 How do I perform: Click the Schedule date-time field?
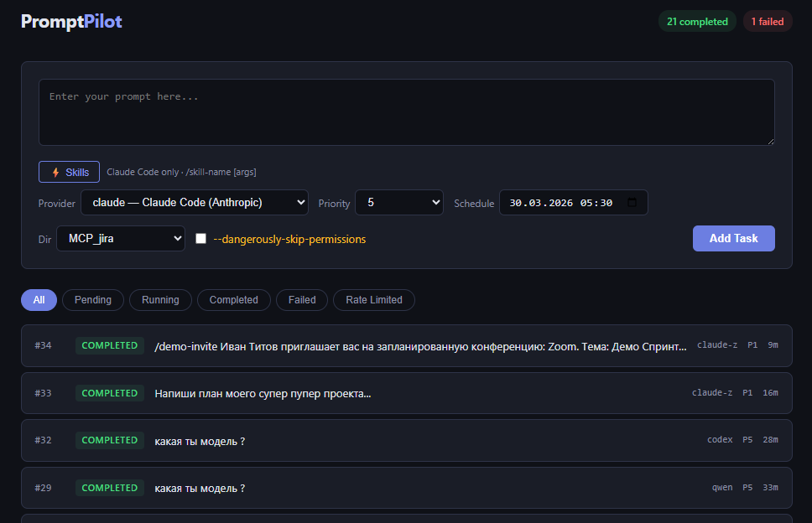click(x=573, y=202)
